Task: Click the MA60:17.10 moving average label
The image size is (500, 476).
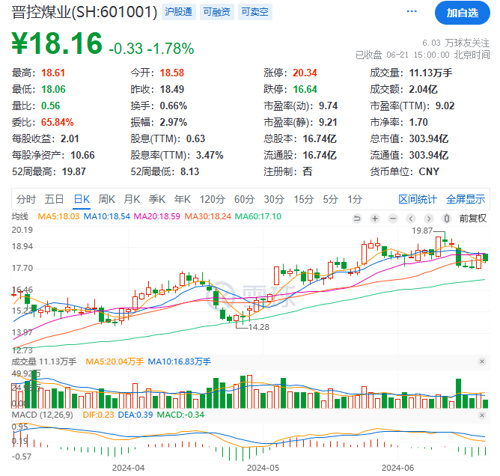Action: (258, 216)
